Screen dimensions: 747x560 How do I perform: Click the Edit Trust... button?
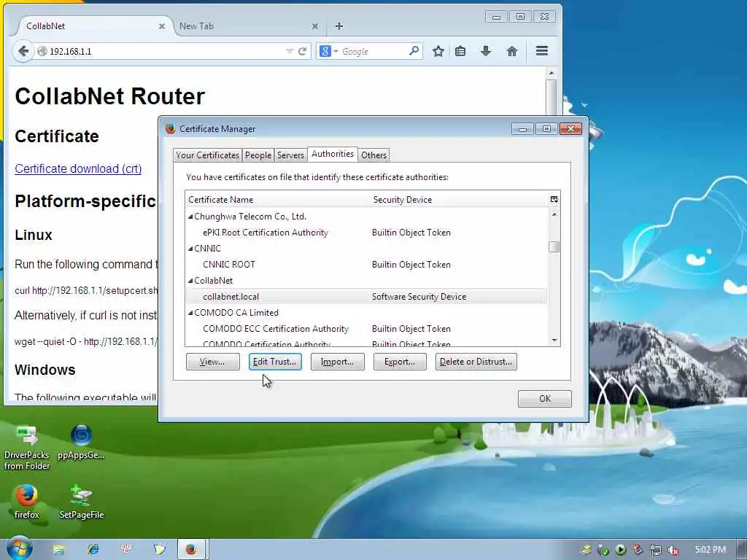click(275, 362)
